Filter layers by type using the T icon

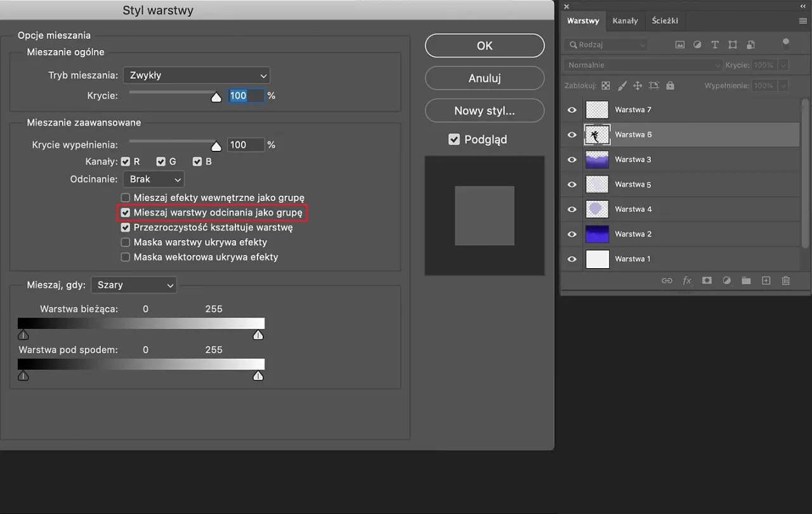[x=715, y=44]
